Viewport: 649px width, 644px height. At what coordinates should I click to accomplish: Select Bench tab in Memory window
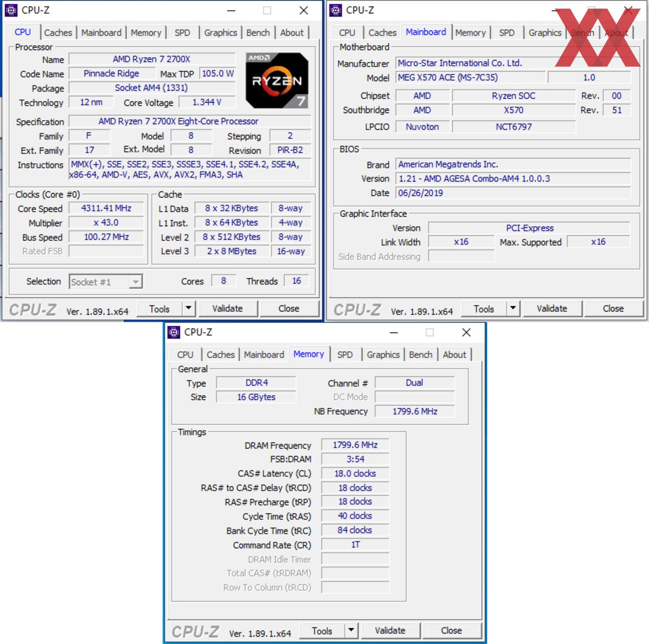click(x=420, y=354)
